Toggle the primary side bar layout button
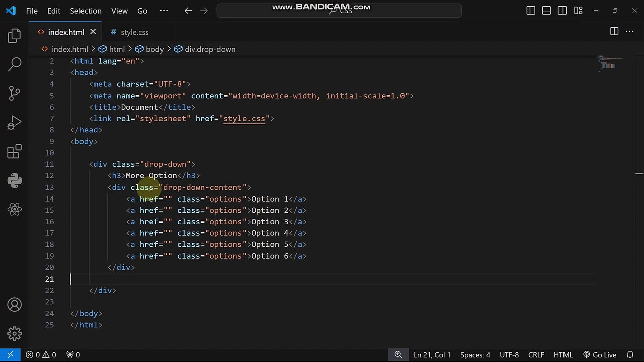This screenshot has width=644, height=362. [x=531, y=11]
